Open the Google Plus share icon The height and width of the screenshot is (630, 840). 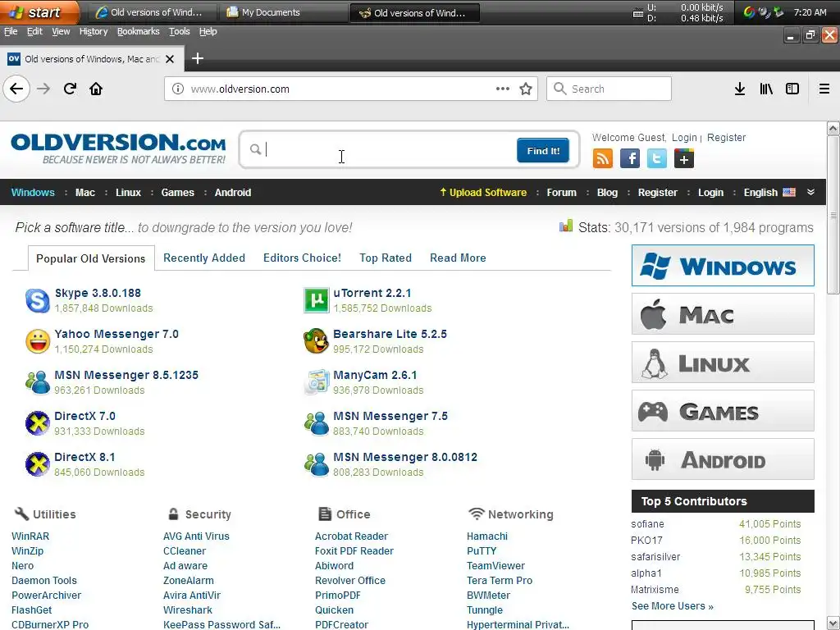(684, 158)
